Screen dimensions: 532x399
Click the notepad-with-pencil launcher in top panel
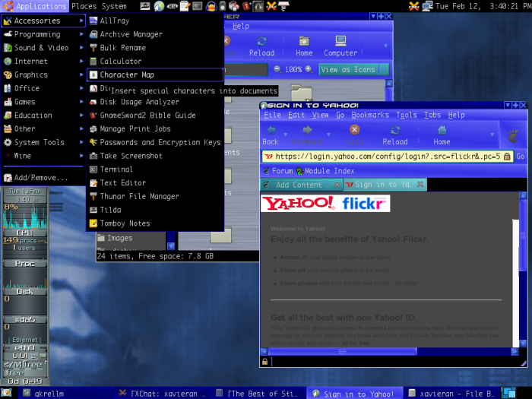coord(185,6)
